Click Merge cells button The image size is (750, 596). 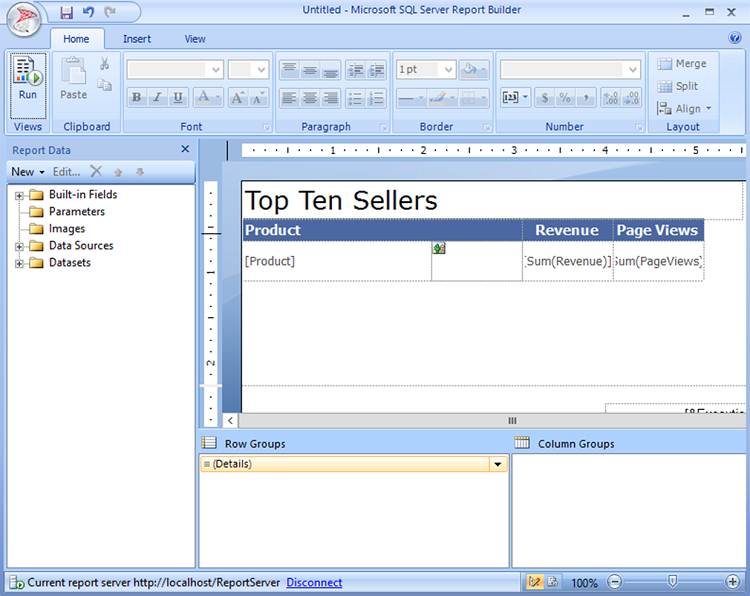(x=682, y=64)
